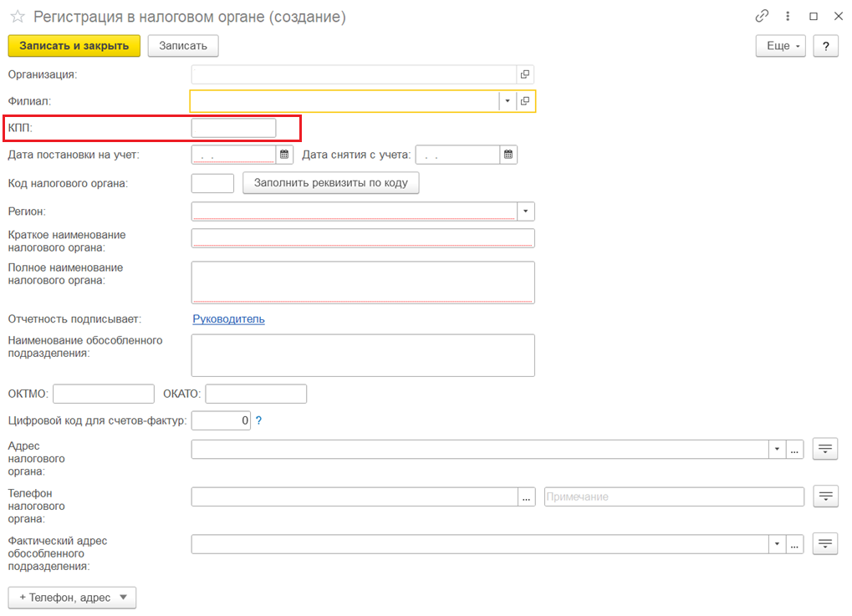
Task: Focus the Дата постановки на учет field
Action: 233,155
